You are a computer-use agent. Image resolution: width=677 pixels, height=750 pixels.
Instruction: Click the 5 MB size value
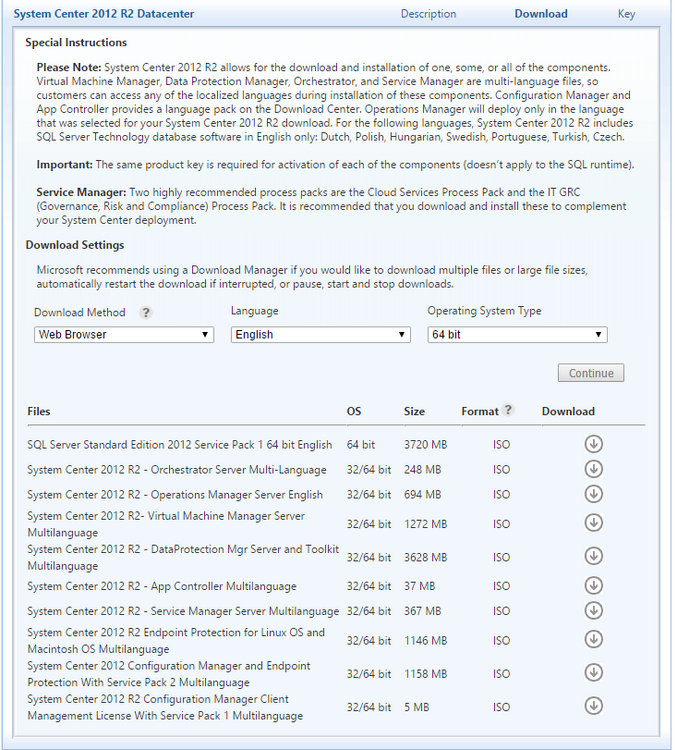pyautogui.click(x=416, y=707)
